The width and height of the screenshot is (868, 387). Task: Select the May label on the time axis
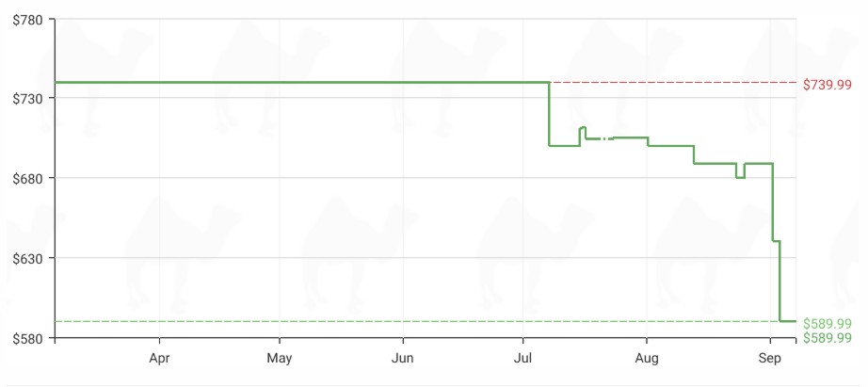coord(280,358)
